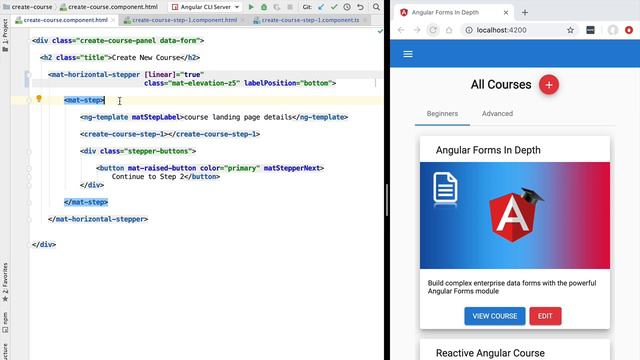Open the npm tool window
This screenshot has width=640, height=360.
pos(5,322)
